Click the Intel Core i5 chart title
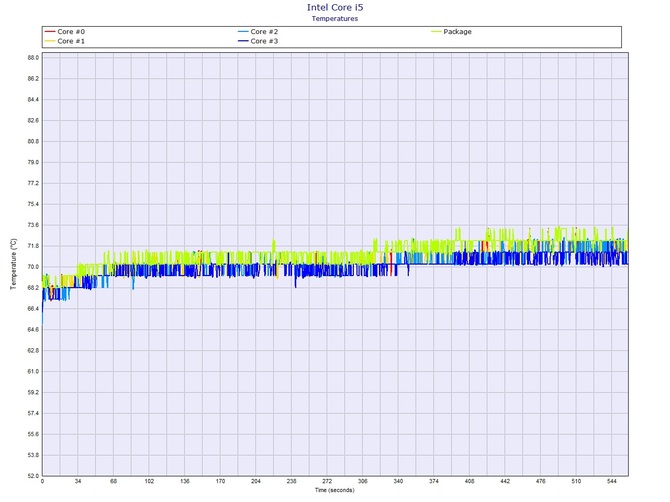 coord(335,7)
